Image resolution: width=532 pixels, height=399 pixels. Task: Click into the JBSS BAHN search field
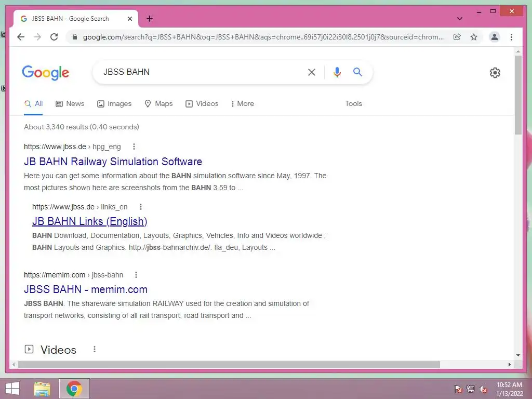pyautogui.click(x=200, y=72)
